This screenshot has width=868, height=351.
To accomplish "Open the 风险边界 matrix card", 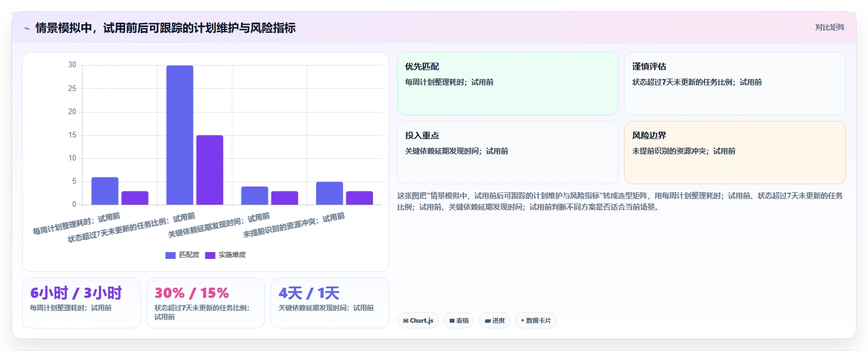I will pos(734,153).
